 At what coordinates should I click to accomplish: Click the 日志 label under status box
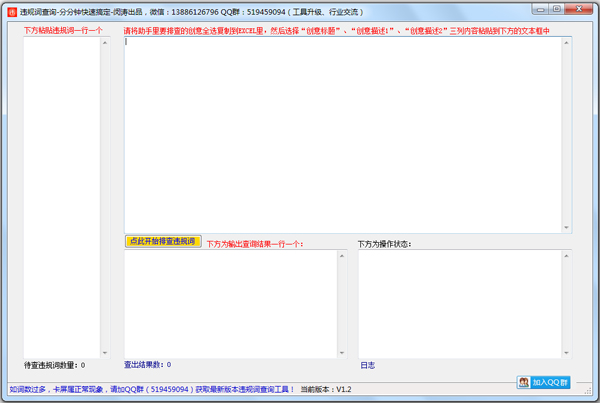pyautogui.click(x=367, y=366)
